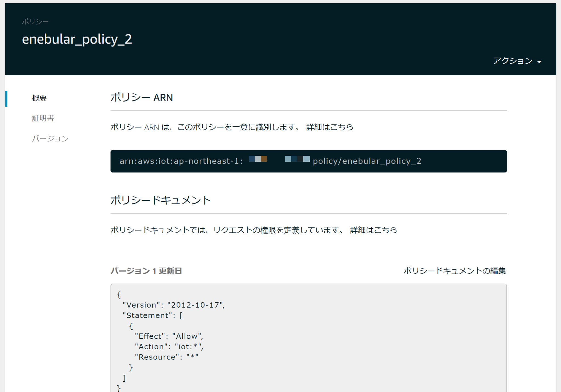The width and height of the screenshot is (561, 392).
Task: Click the バージョン 1 更新日 label
Action: [146, 271]
